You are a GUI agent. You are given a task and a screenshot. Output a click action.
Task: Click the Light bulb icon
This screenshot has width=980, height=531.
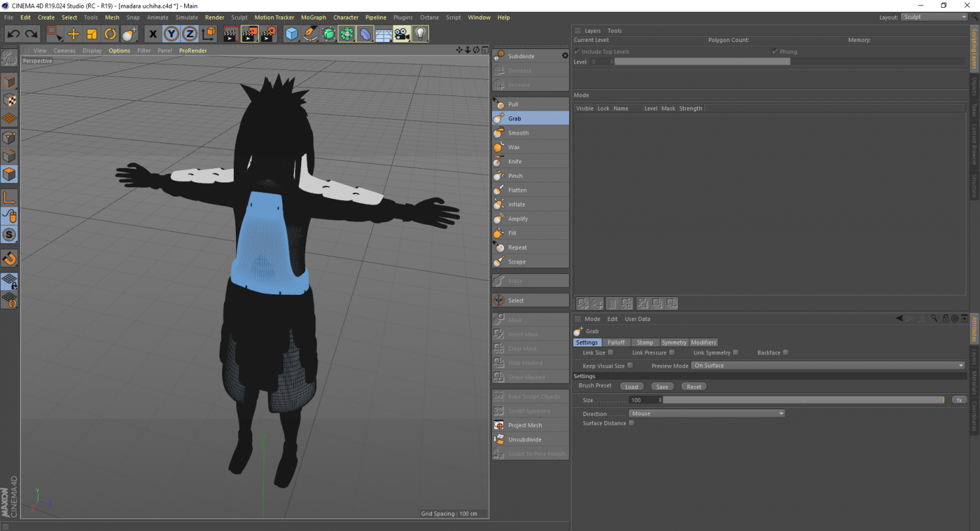(420, 34)
